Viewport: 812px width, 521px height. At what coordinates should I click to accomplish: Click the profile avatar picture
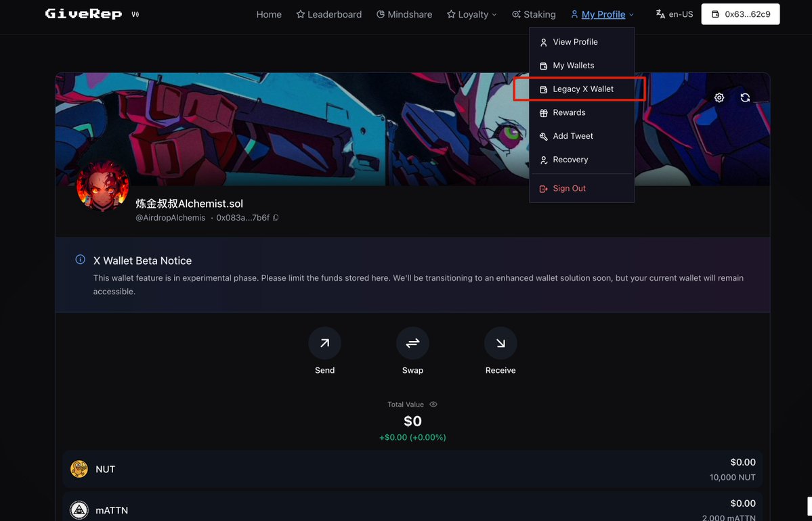[x=102, y=186]
